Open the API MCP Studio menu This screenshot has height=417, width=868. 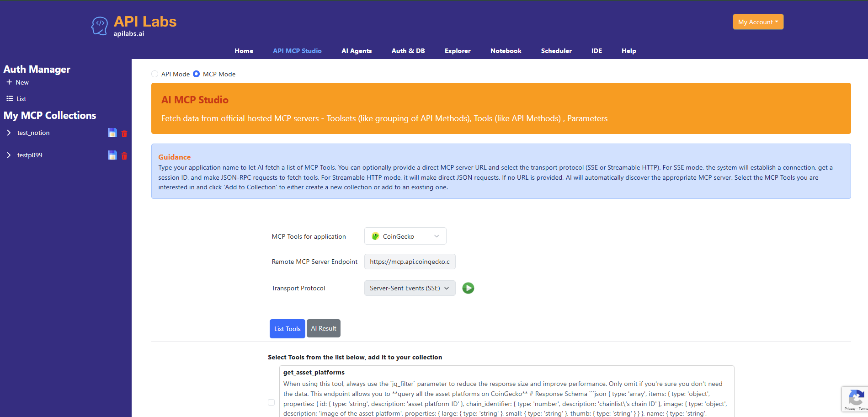click(x=298, y=51)
